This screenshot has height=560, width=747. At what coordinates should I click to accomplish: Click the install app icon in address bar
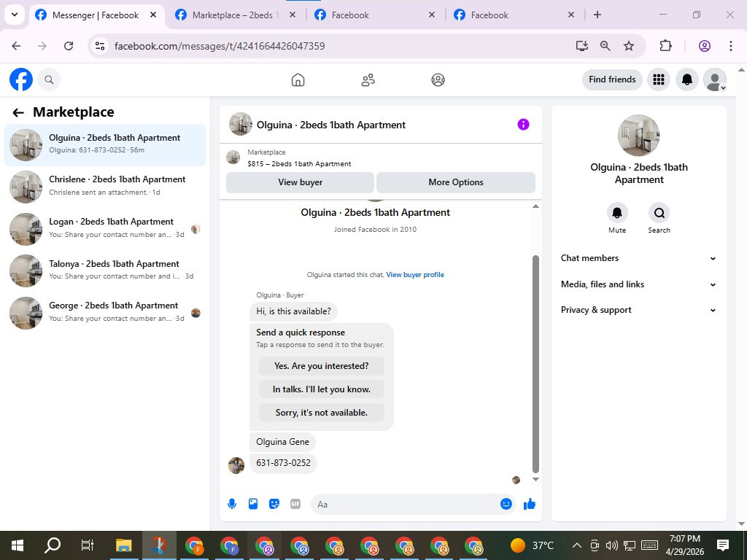pyautogui.click(x=581, y=46)
